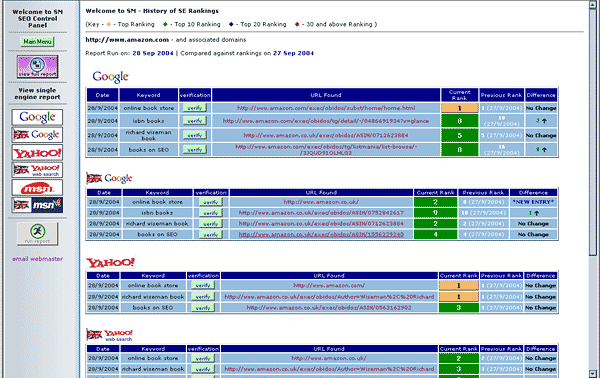Verify UK Yahoo 'online book store' ranking

(203, 358)
